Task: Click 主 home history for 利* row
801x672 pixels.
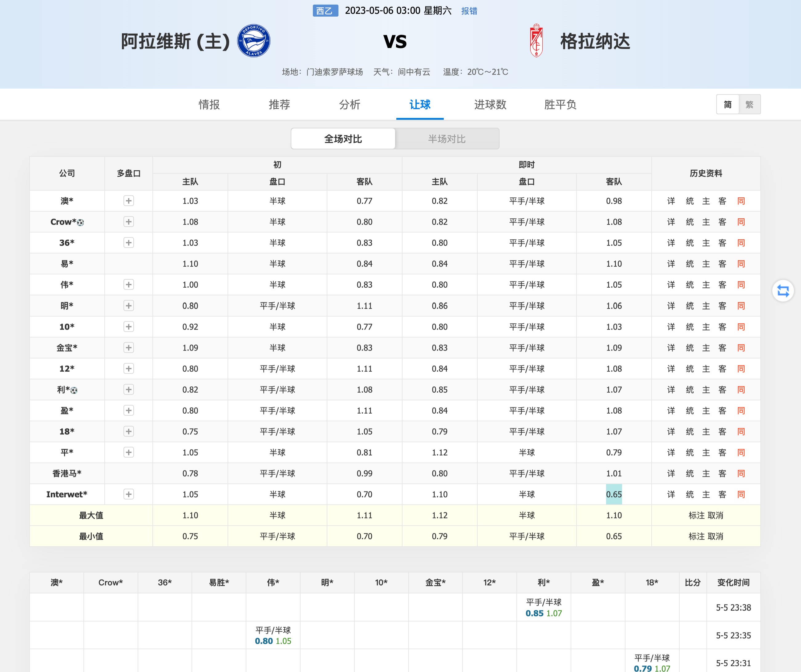Action: coord(706,390)
